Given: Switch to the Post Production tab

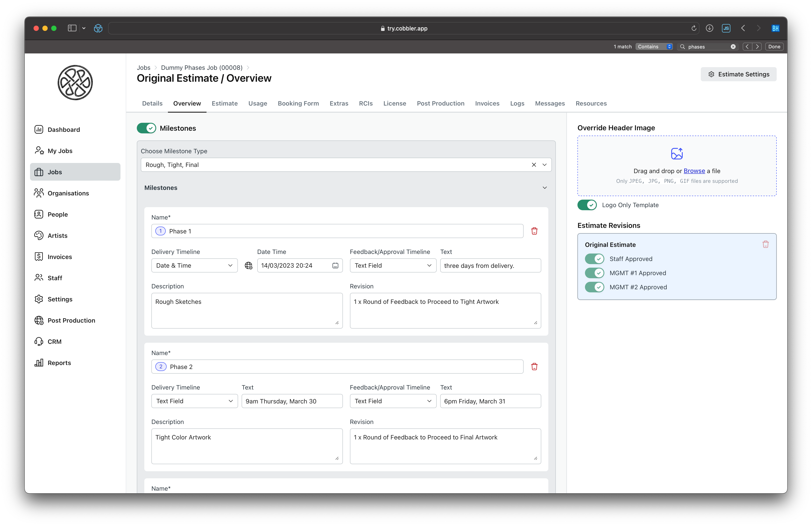Looking at the screenshot, I should pos(440,103).
